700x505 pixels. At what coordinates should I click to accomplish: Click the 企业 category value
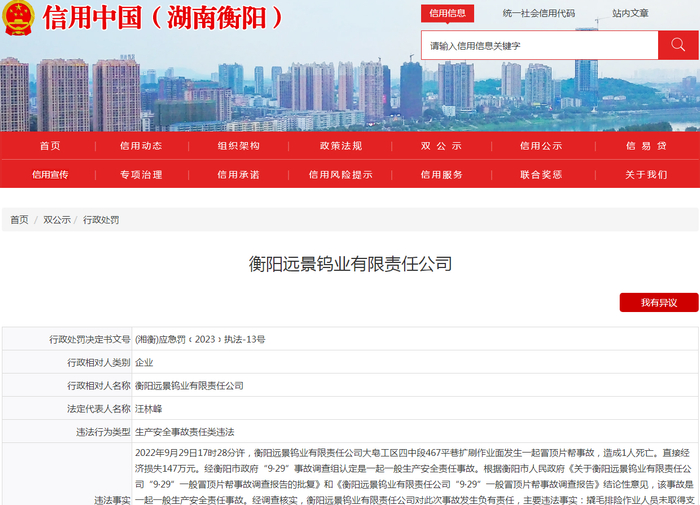coord(144,363)
